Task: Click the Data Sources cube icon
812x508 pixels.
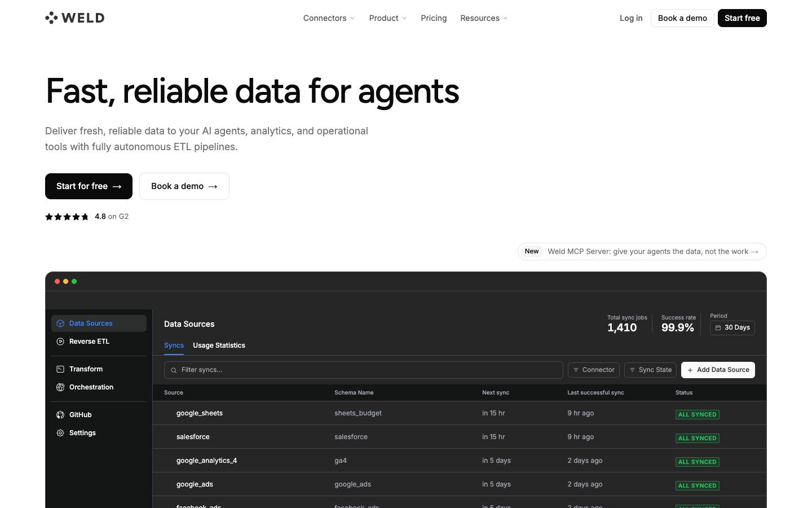Action: (60, 323)
